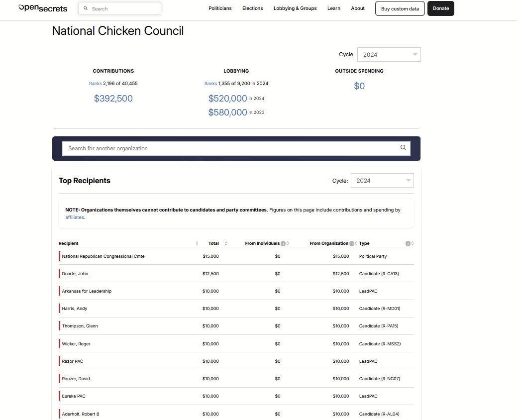Show info tooltip for From Organization
517x420 pixels.
click(x=351, y=244)
